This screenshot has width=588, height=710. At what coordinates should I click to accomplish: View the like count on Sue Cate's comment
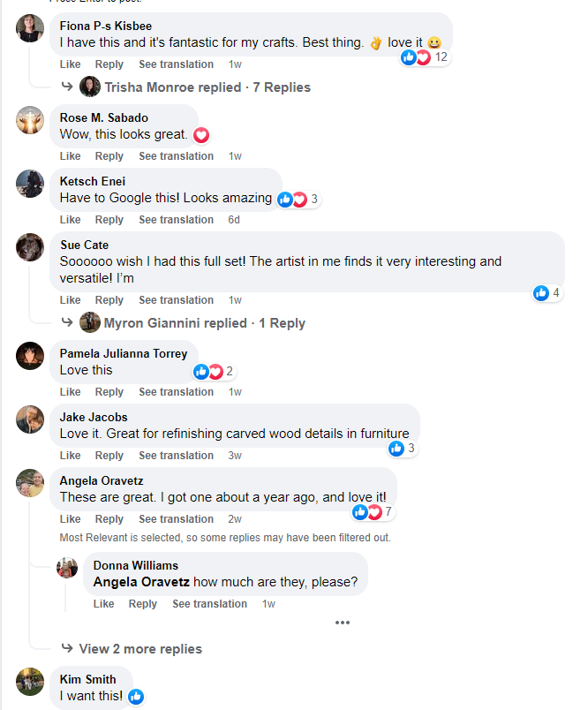point(547,293)
